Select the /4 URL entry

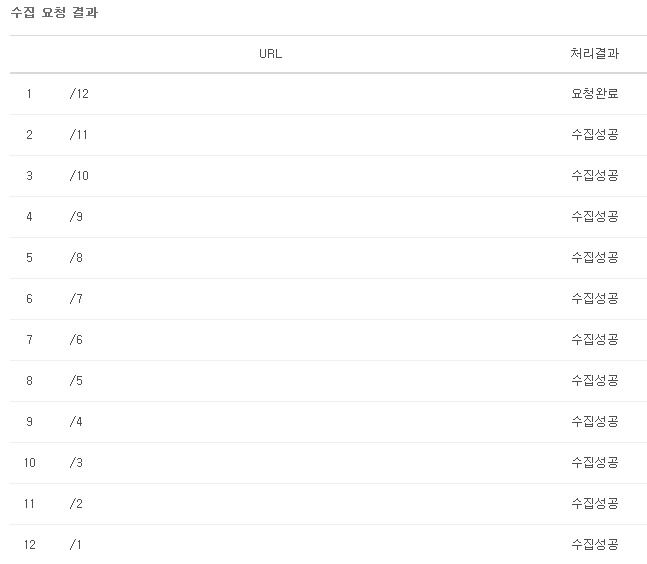coord(76,421)
